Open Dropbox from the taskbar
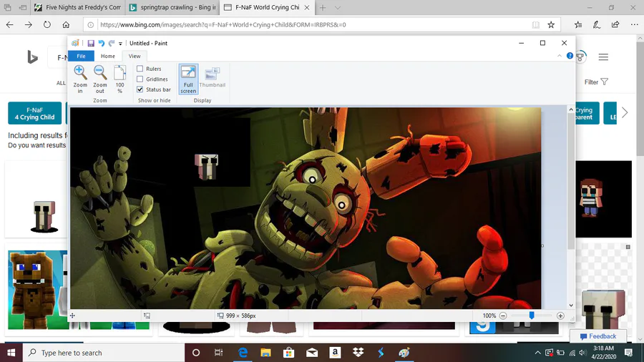Image resolution: width=644 pixels, height=362 pixels. click(x=358, y=353)
